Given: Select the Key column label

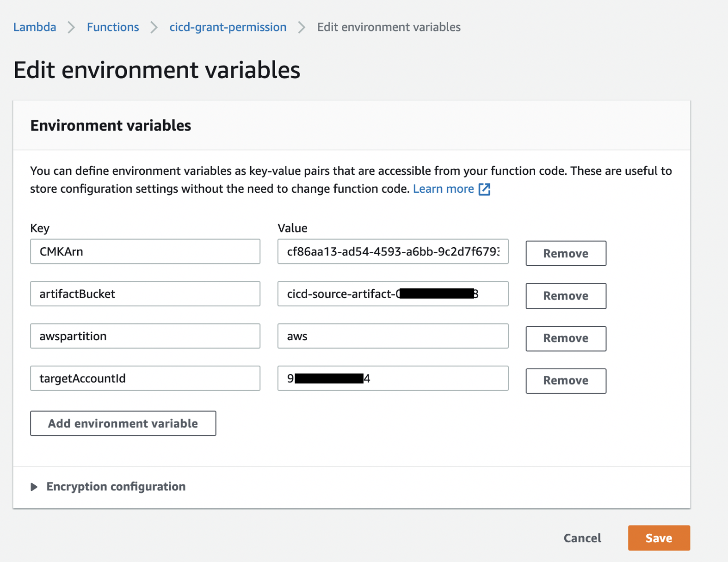Looking at the screenshot, I should point(40,228).
